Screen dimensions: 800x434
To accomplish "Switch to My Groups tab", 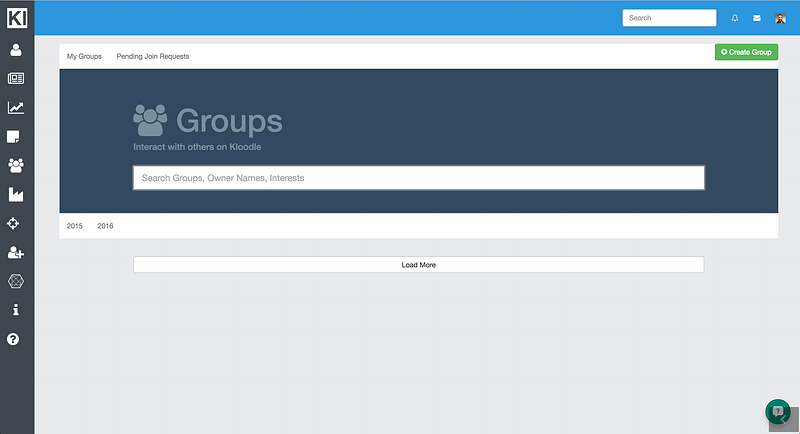I will 84,56.
